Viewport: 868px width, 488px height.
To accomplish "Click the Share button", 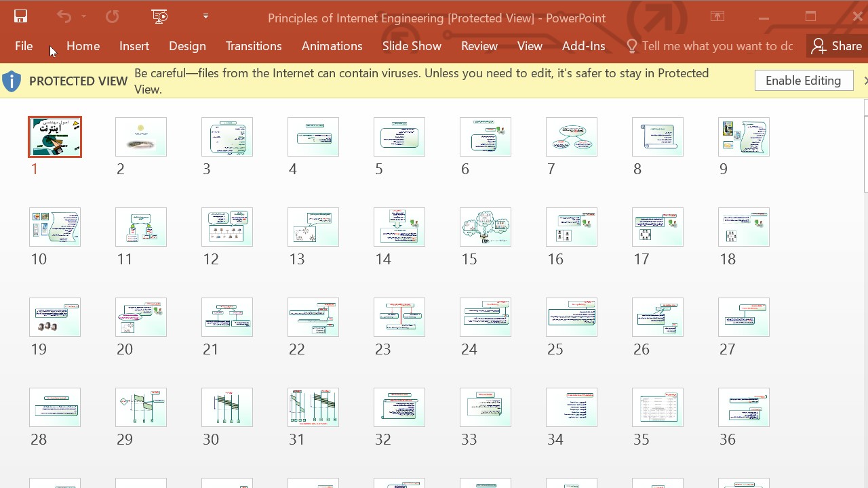I will (x=837, y=46).
